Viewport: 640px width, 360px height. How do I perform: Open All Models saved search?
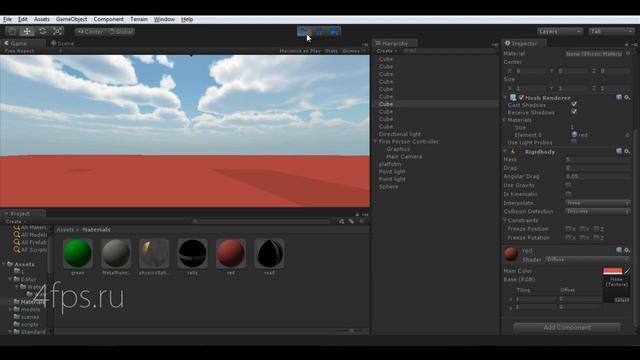click(30, 235)
